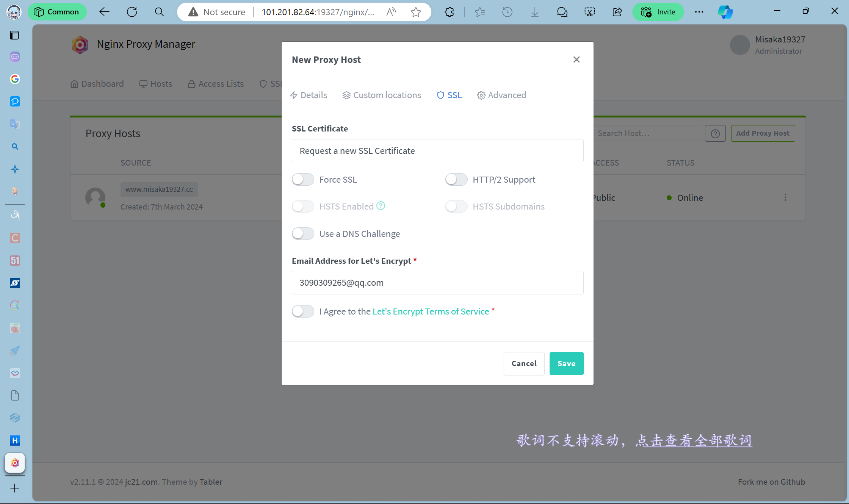Agree to Let's Encrypt Terms toggle
849x504 pixels.
(x=303, y=311)
